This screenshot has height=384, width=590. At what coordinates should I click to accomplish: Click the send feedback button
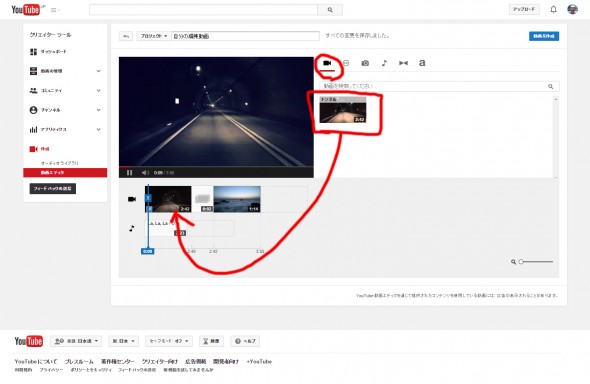(x=53, y=188)
